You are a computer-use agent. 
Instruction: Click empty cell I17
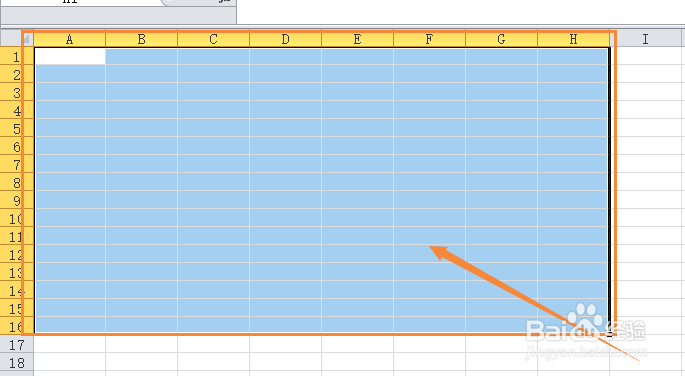[646, 344]
